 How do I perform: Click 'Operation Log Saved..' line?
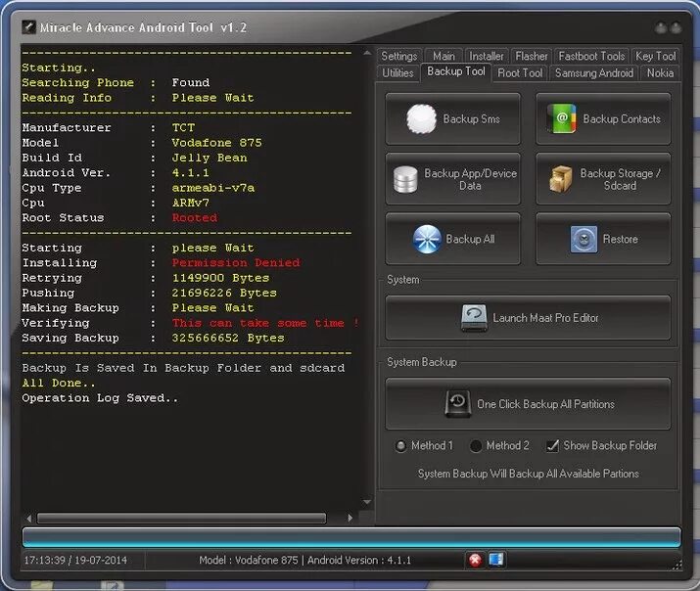pos(100,398)
